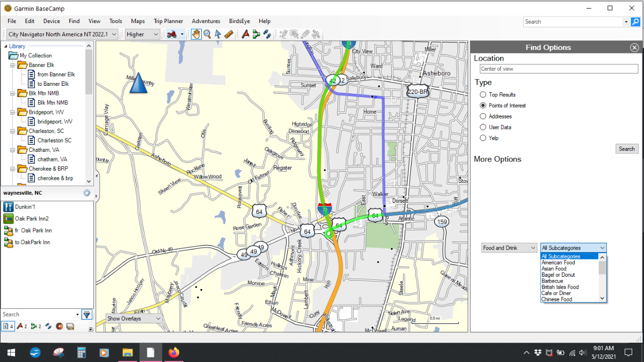Collapse the Cherokee & BRP folder
The image size is (644, 362).
(x=13, y=168)
